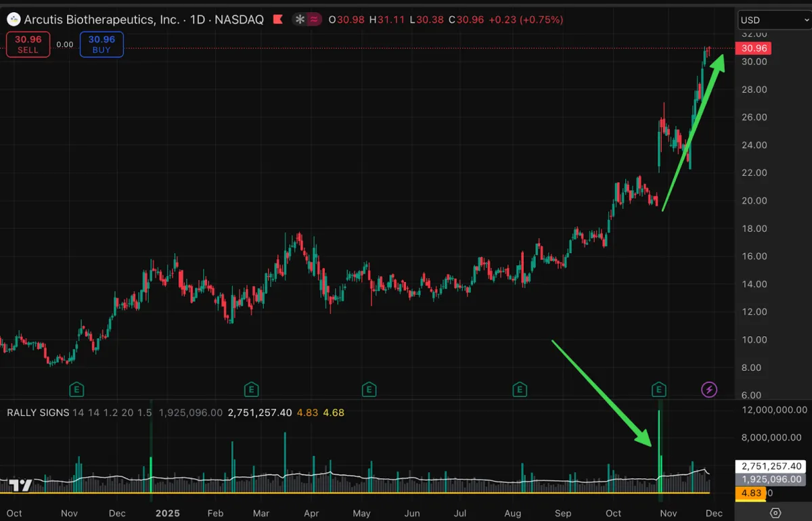Click the 20.00 price scale label

click(754, 200)
